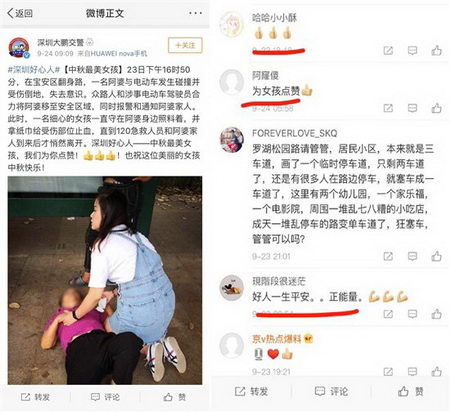Image resolution: width=450 pixels, height=412 pixels.
Task: Like the comment by 哈哈小小酥
Action: click(x=436, y=50)
